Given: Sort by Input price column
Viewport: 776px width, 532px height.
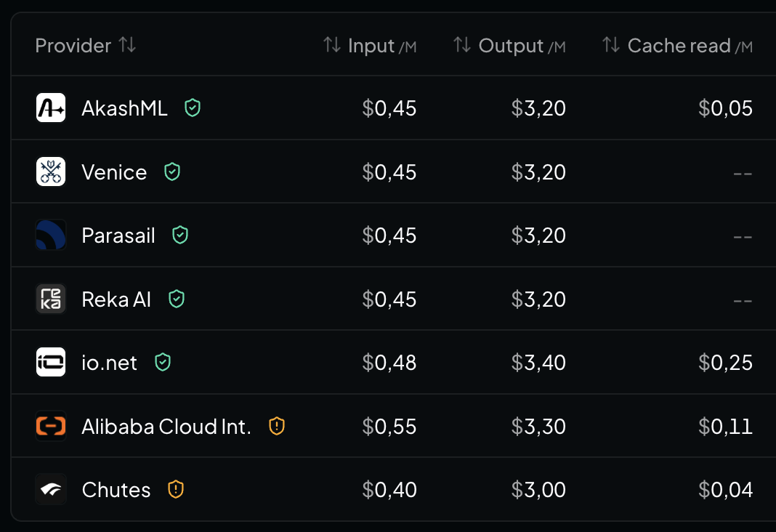Looking at the screenshot, I should 370,46.
